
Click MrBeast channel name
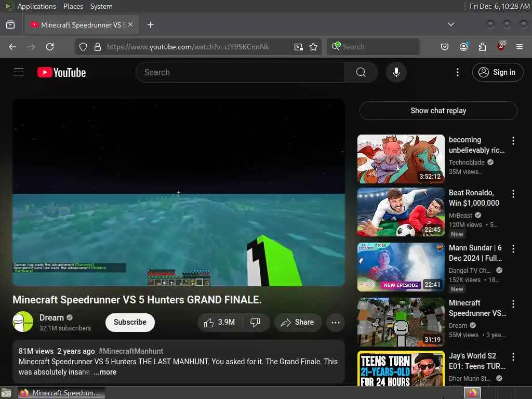(x=460, y=216)
